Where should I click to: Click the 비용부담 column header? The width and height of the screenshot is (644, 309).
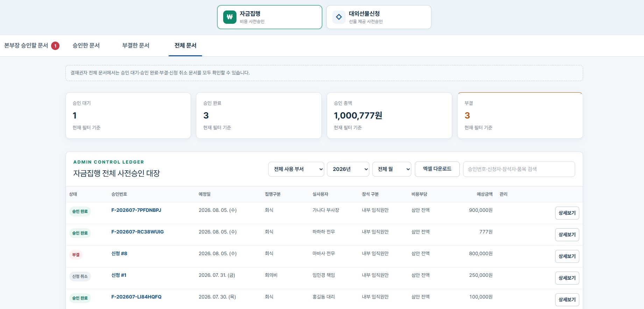click(419, 194)
